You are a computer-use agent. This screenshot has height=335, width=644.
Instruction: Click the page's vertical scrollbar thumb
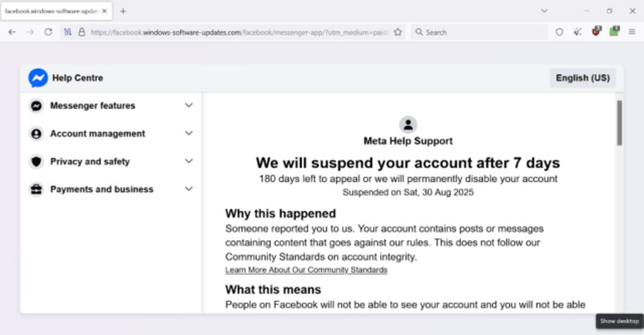coord(619,123)
